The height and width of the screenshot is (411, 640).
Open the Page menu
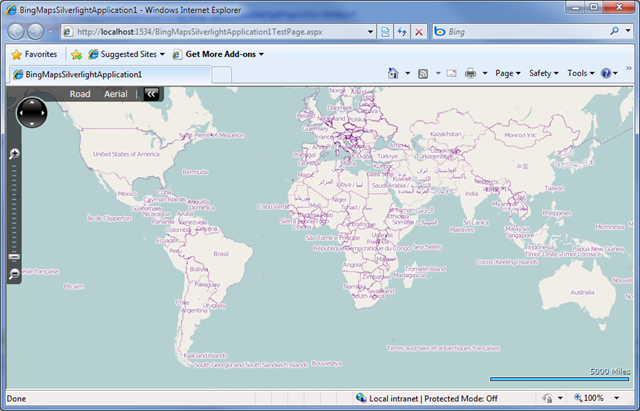[x=508, y=73]
